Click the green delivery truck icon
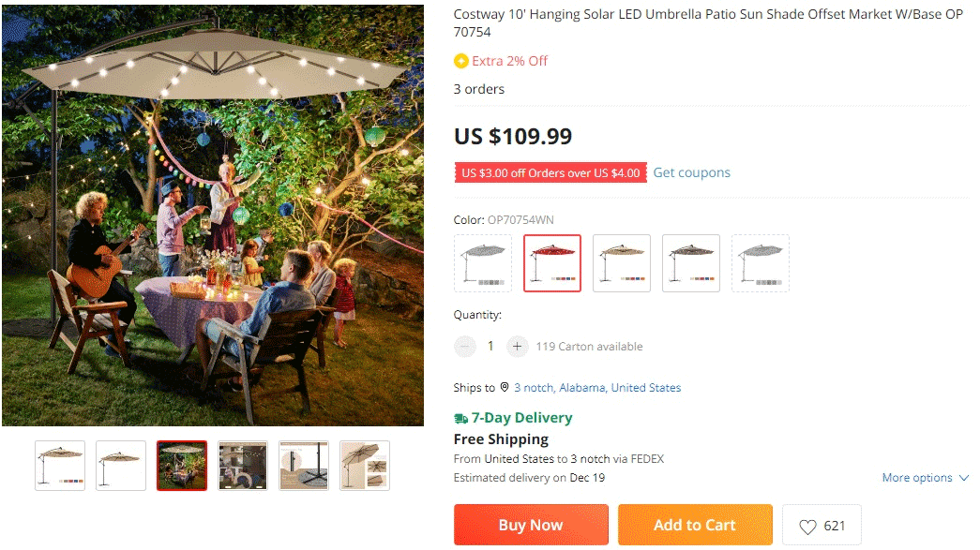The image size is (980, 550). click(460, 418)
